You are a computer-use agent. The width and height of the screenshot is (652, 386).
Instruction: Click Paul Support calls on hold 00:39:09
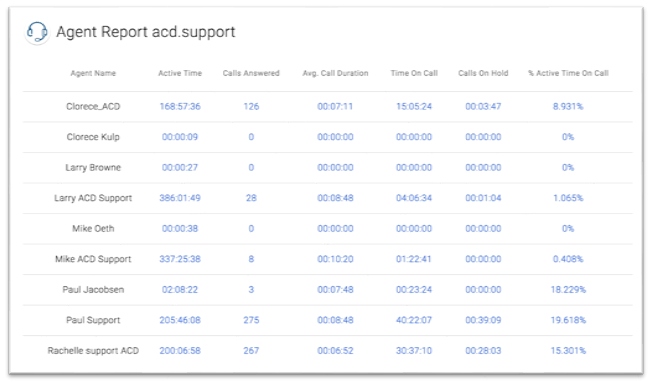pos(483,320)
